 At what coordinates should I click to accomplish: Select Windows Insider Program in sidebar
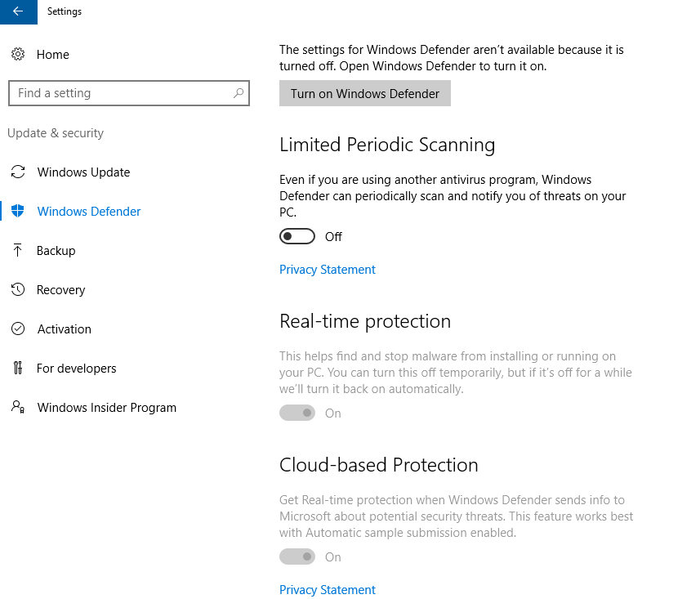107,408
